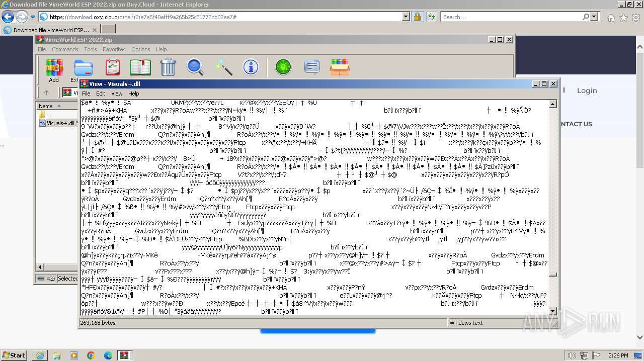The height and width of the screenshot is (362, 644).
Task: Click the search magnifier in IE search box
Action: (586, 17)
